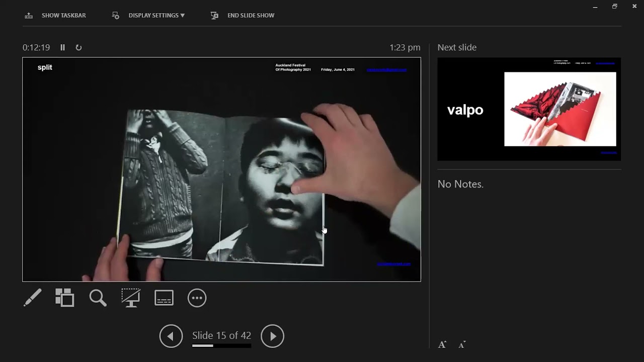Viewport: 644px width, 362px height.
Task: Minimize the presenter view window
Action: point(595,7)
